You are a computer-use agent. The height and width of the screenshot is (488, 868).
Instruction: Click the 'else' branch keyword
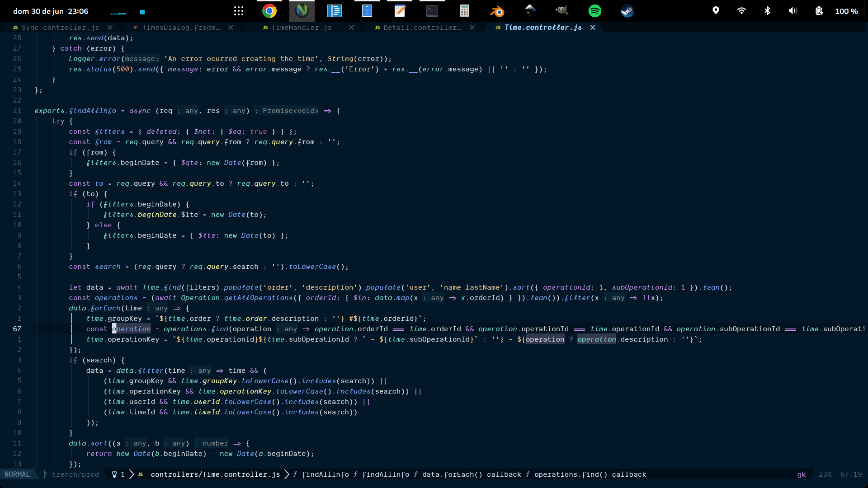pos(103,225)
